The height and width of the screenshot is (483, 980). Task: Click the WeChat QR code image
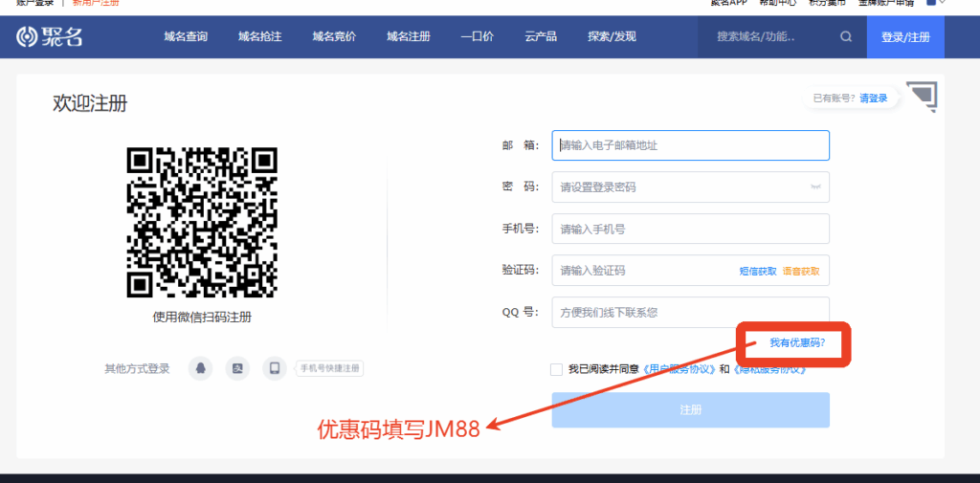click(202, 222)
